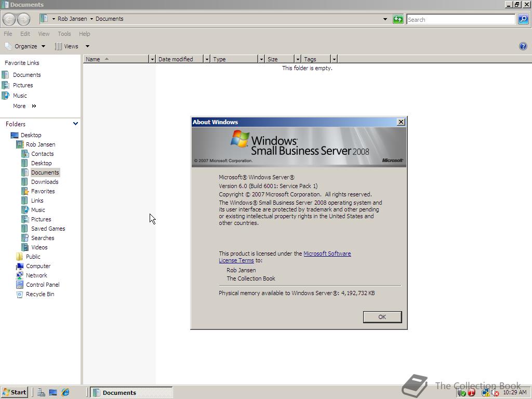
Task: Expand More favorite links arrows
Action: click(x=34, y=106)
